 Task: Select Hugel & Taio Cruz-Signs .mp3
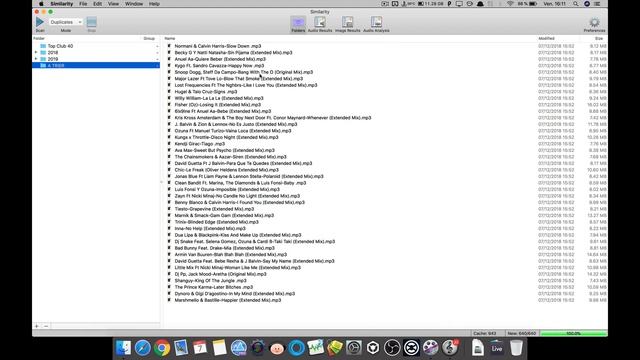click(x=206, y=92)
